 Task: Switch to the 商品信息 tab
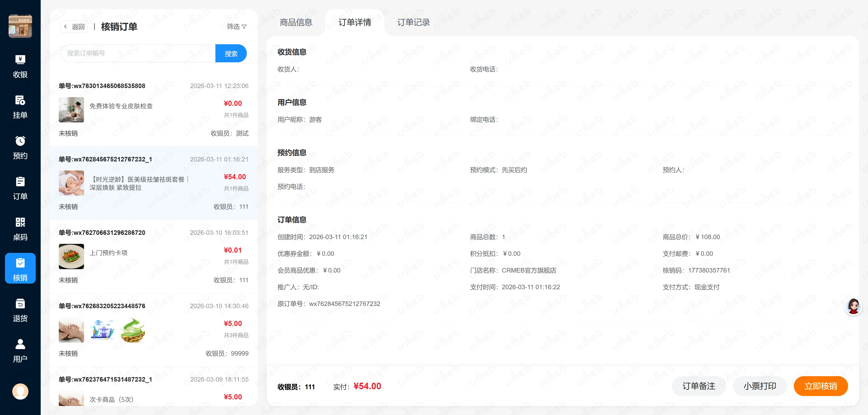click(x=296, y=23)
